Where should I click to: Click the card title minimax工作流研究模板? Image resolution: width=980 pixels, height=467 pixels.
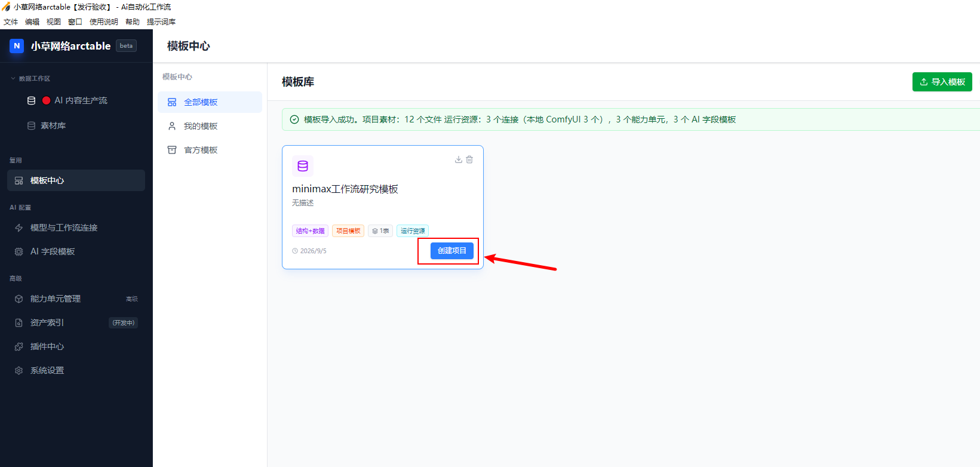[x=345, y=189]
